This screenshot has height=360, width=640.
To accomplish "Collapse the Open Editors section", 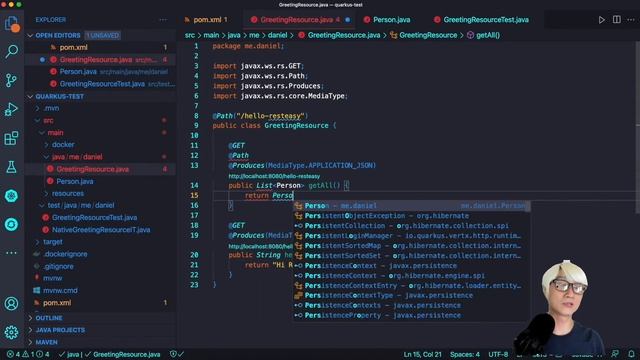I will [58, 36].
